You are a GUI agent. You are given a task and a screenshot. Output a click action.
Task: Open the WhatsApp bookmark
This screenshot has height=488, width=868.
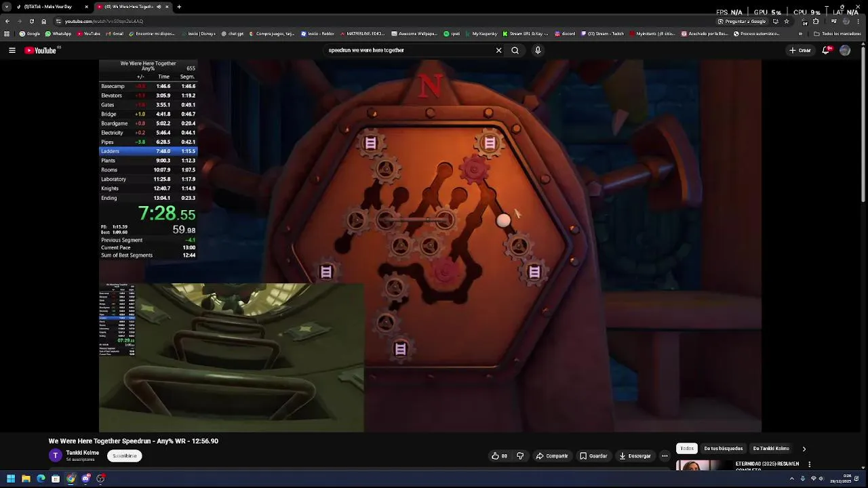58,33
